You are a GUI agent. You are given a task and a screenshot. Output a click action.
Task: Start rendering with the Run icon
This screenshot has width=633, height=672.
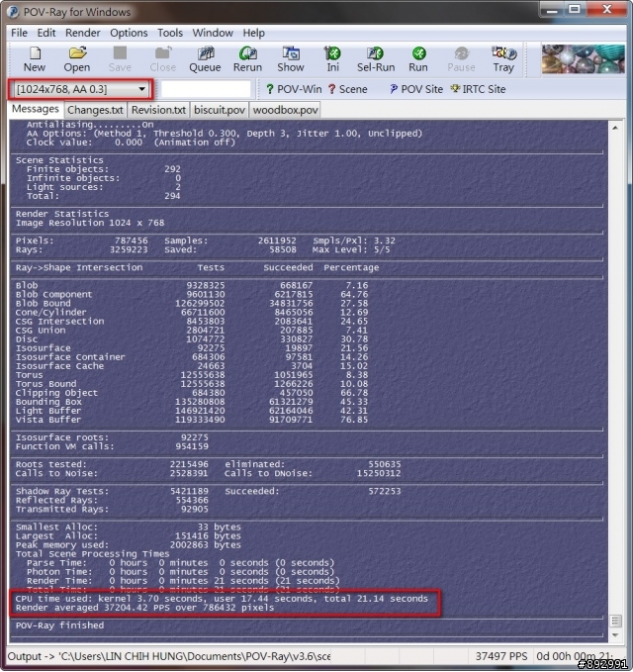click(x=418, y=59)
